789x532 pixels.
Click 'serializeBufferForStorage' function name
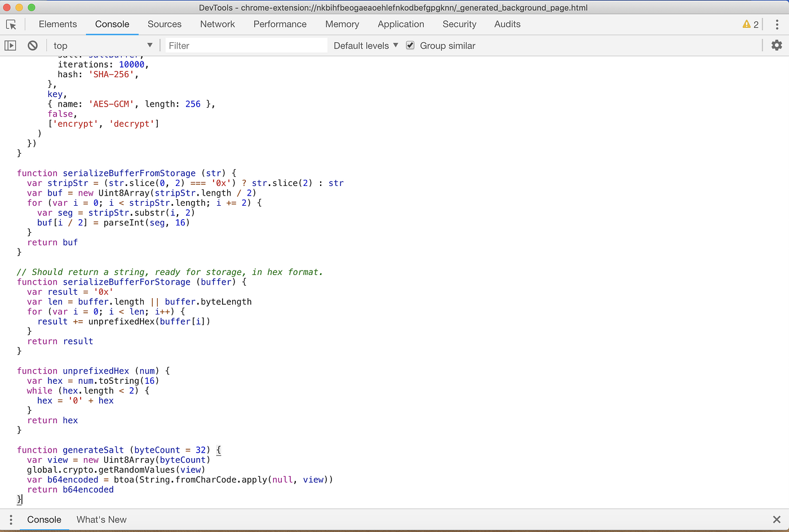(x=127, y=282)
